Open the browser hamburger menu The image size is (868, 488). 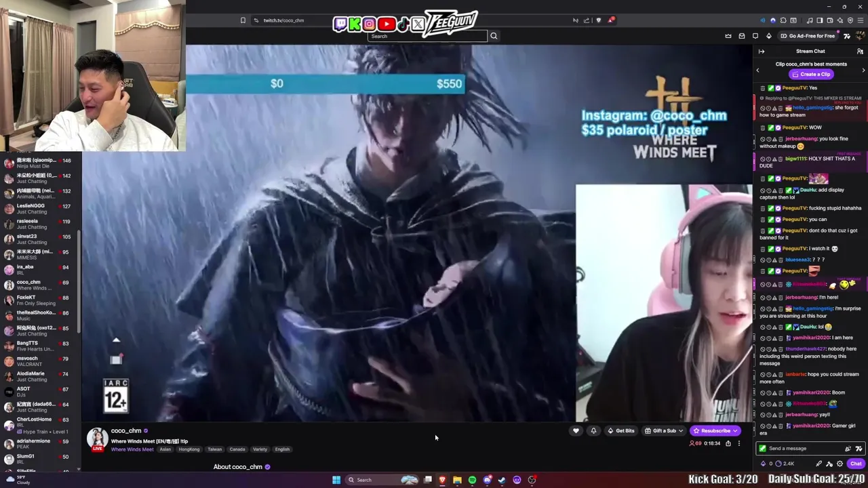[860, 20]
